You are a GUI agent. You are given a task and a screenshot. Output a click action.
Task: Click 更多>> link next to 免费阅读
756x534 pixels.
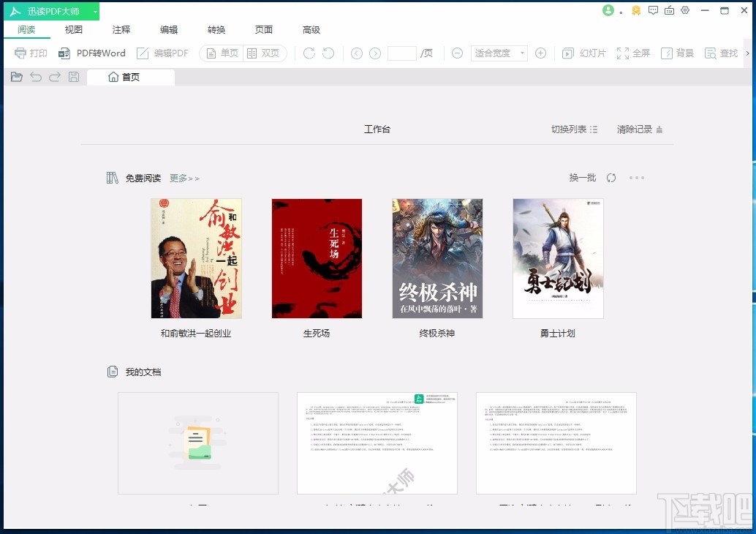click(x=184, y=178)
